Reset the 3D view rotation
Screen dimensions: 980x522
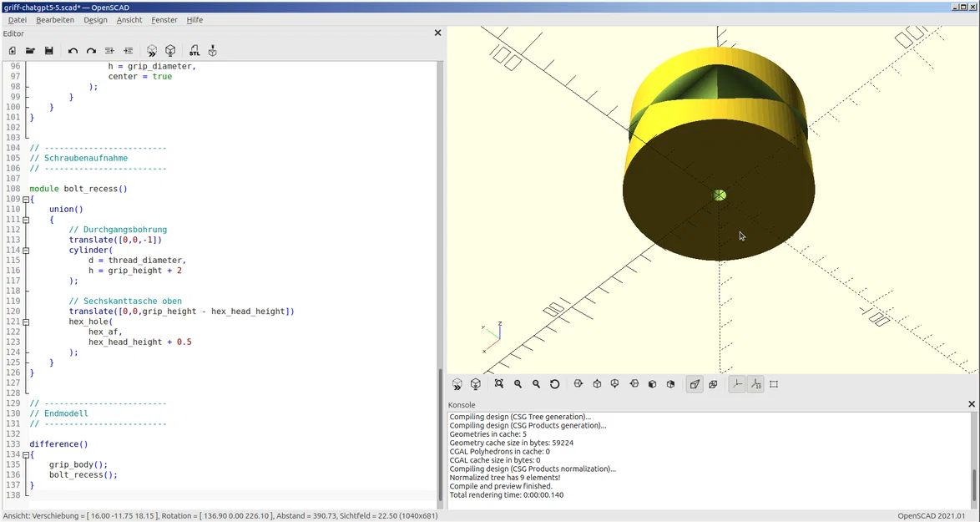coord(554,384)
